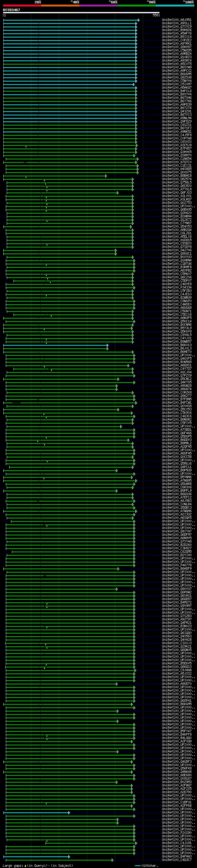Click the orange ~40% legend color bar
The height and width of the screenshot is (868, 197).
click(x=60, y=6)
